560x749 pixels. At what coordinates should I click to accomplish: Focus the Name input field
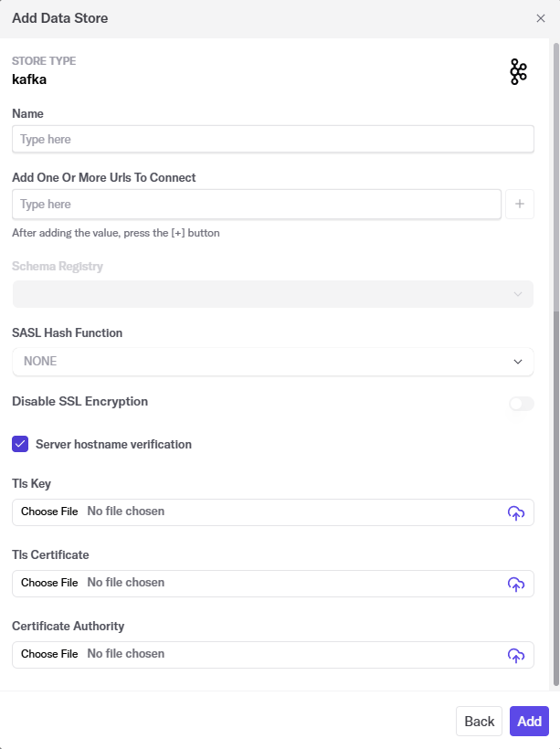[272, 140]
